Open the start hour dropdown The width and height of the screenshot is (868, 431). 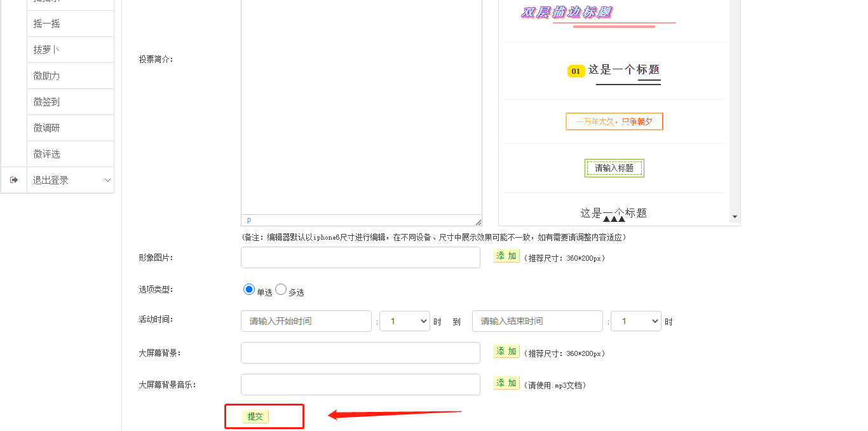pos(405,321)
